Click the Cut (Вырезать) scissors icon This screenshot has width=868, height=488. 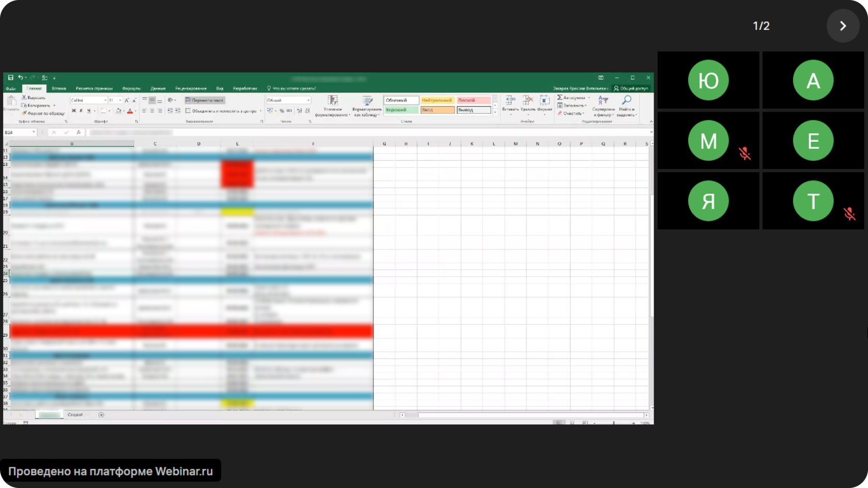point(24,97)
